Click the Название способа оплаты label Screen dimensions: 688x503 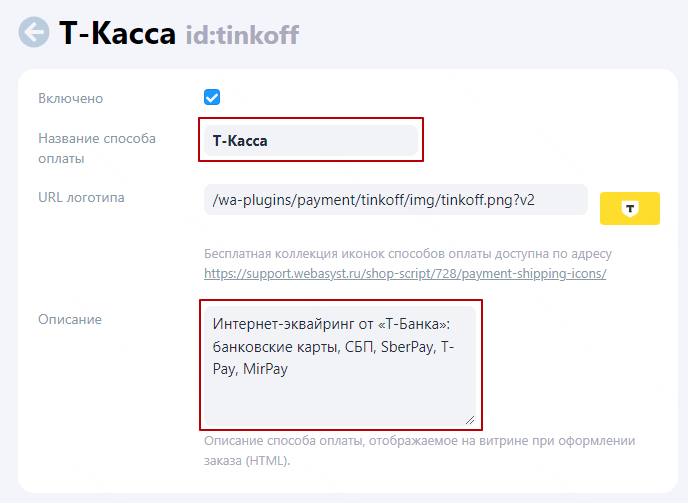click(x=97, y=148)
